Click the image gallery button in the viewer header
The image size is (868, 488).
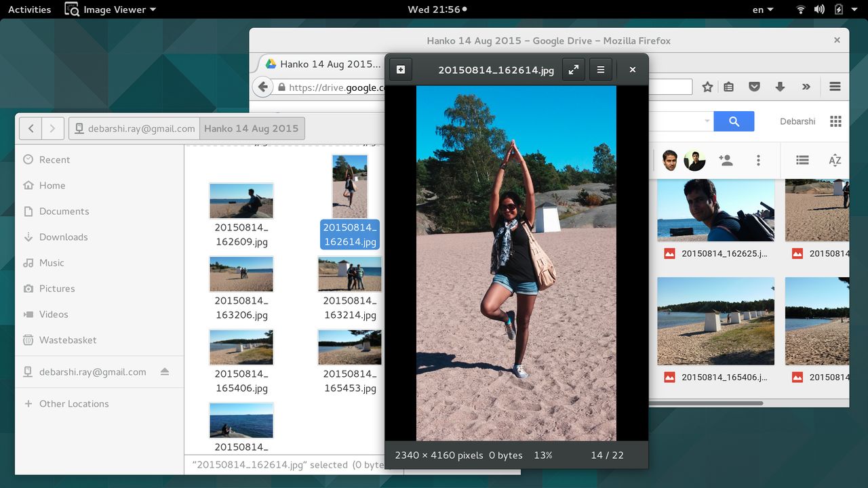[x=401, y=70]
